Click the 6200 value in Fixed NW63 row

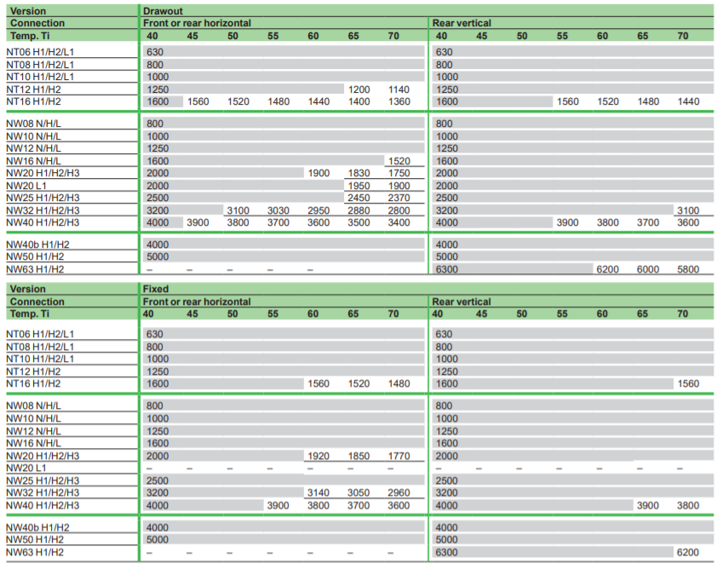click(688, 552)
